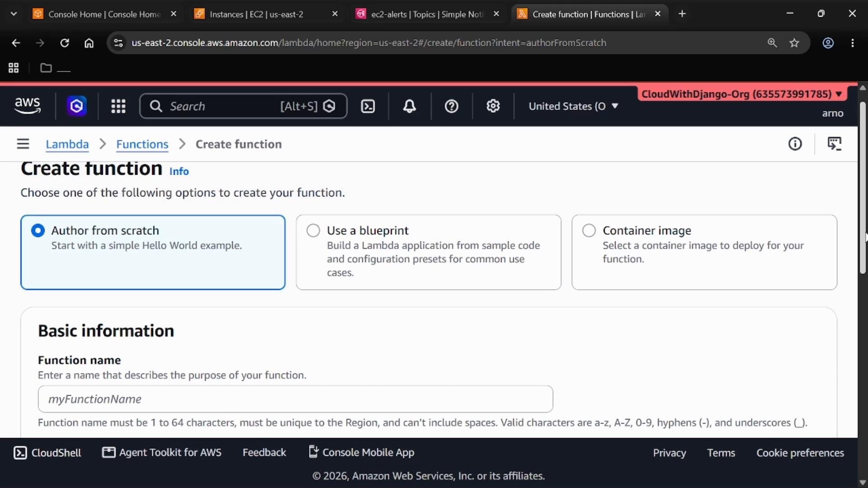Screen dimensions: 868x488
Task: Click Feedback in the footer
Action: coord(264,453)
